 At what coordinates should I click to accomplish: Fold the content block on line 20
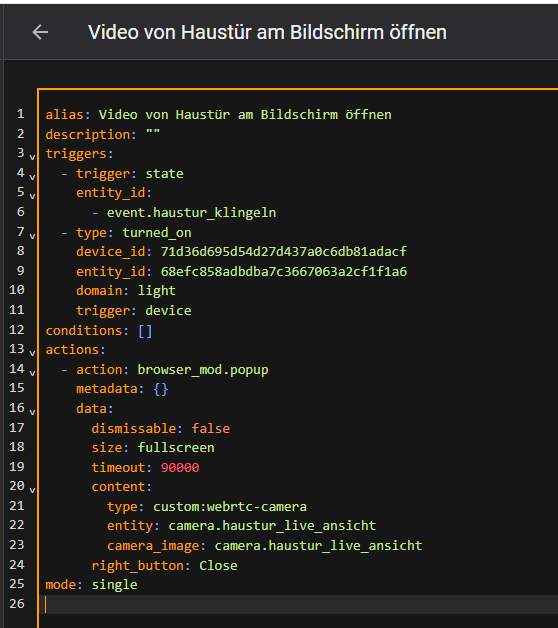(x=32, y=490)
